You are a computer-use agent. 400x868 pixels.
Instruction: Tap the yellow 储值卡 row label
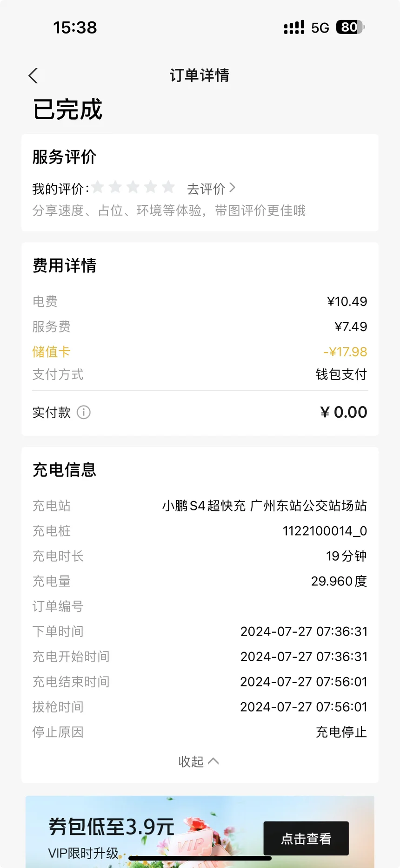click(51, 352)
